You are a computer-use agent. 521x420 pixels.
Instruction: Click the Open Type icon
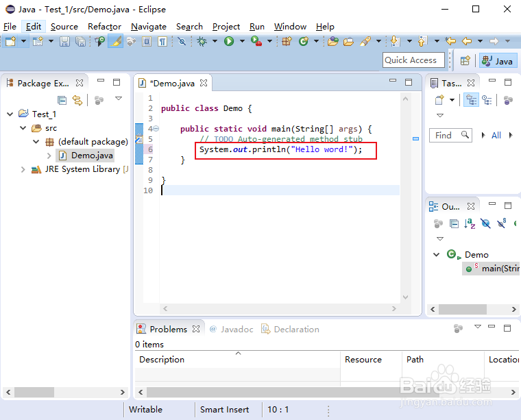point(332,41)
